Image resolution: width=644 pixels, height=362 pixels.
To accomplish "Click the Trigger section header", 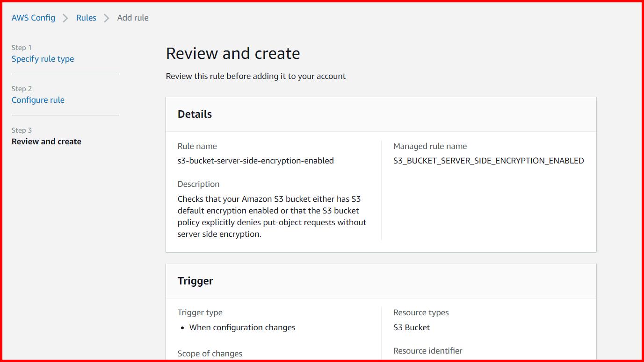I will (x=195, y=281).
